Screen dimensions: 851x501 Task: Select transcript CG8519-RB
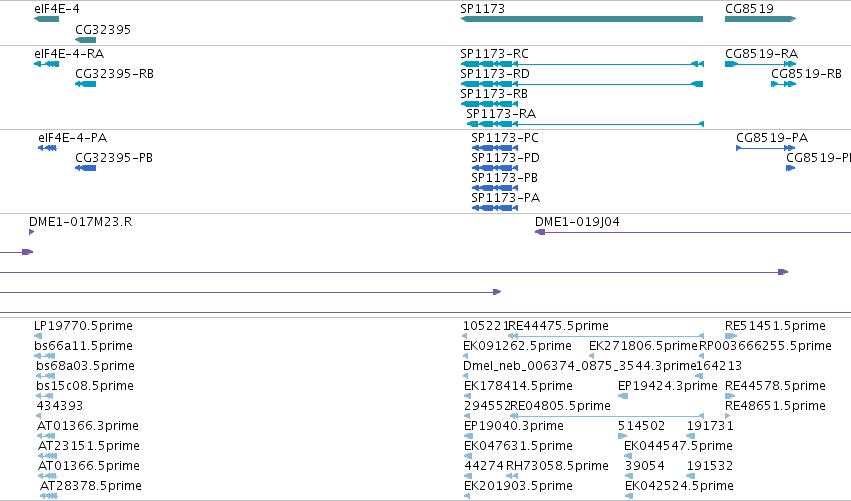(x=806, y=74)
